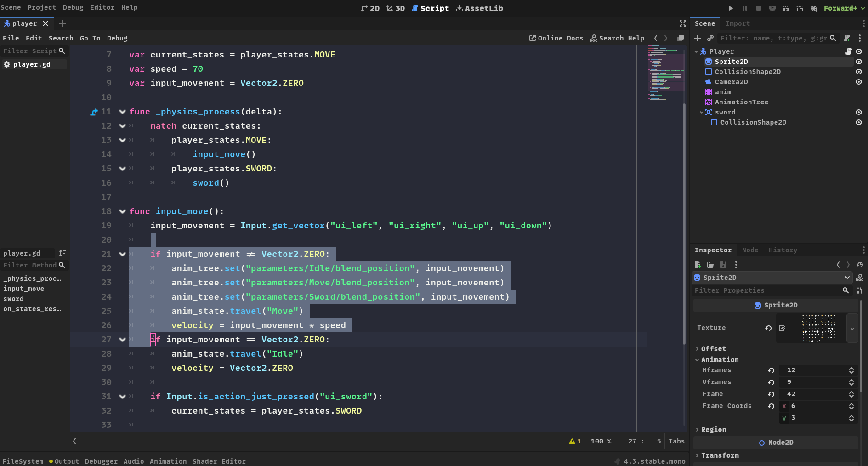Open Online Docs link
868x466 pixels.
pyautogui.click(x=556, y=38)
